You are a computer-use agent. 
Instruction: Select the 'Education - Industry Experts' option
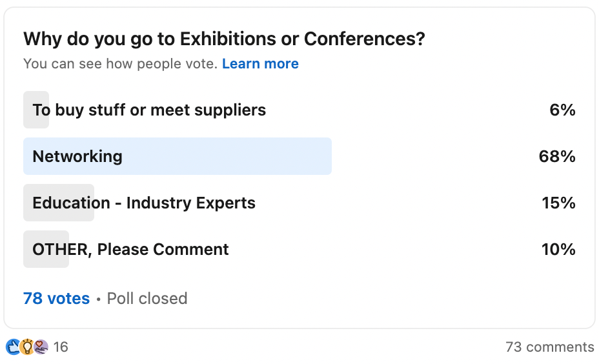point(144,203)
